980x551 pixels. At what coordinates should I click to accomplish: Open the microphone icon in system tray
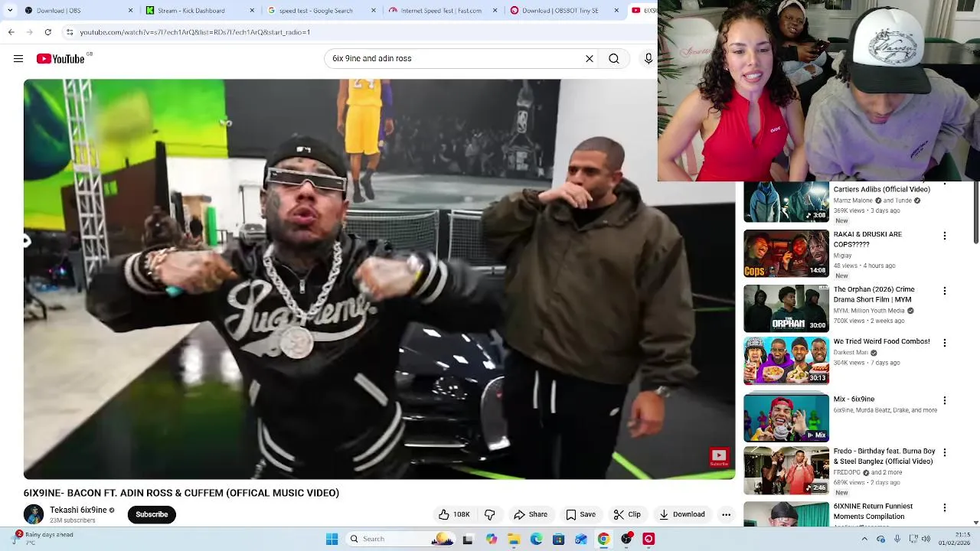(897, 539)
